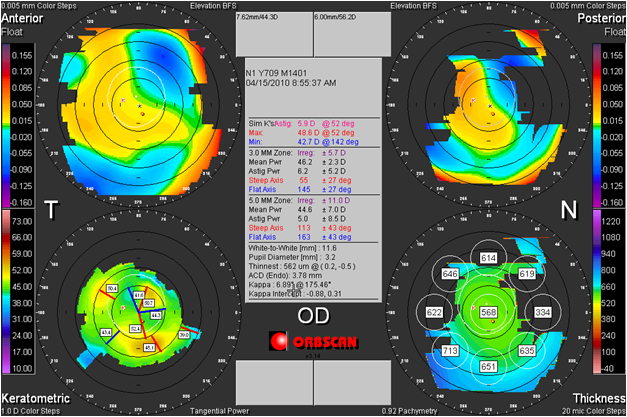Click the 713 thickness reading circle
The height and width of the screenshot is (417, 627).
449,351
